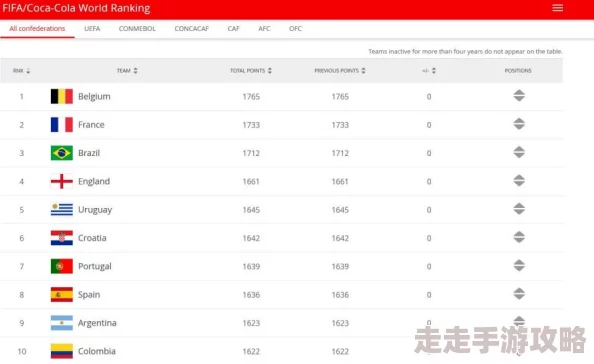Viewport: 594px width, 364px height.
Task: Open the Colombia team link
Action: 97,351
